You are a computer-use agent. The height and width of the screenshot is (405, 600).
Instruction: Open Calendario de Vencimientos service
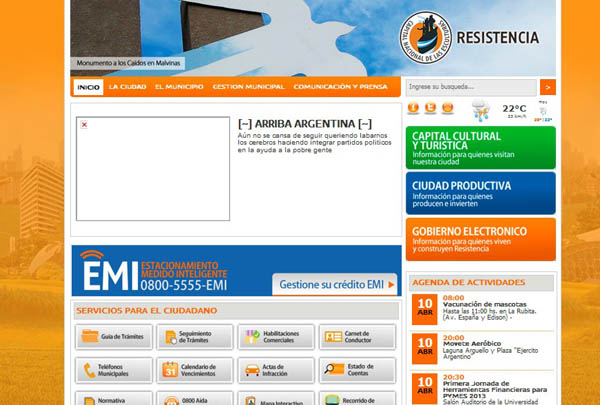point(195,370)
